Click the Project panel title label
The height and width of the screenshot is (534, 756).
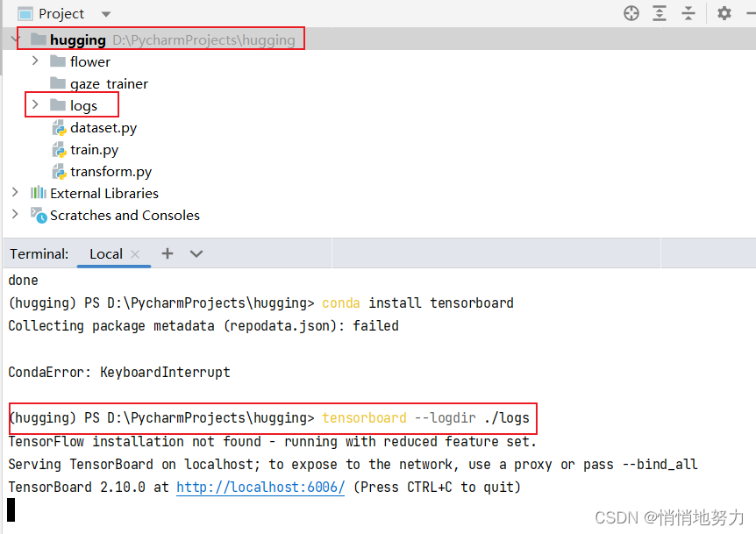point(61,14)
